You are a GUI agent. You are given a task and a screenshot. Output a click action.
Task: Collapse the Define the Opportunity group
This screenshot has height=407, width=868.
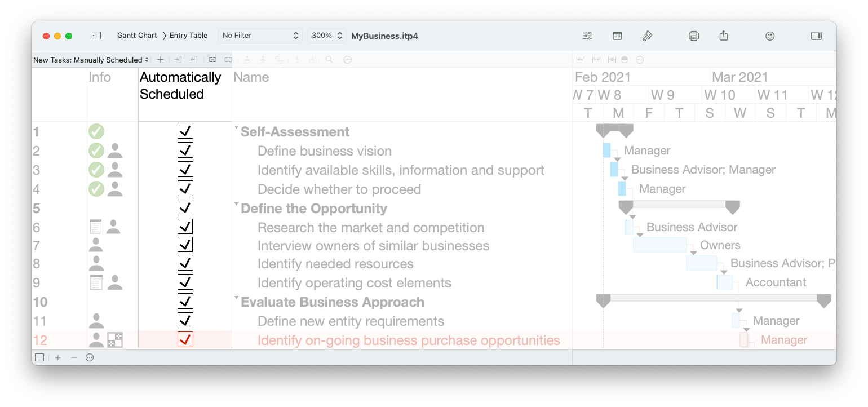pos(236,205)
